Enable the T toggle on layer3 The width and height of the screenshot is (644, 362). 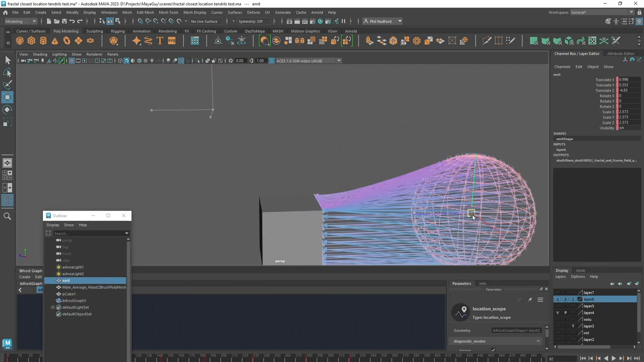(x=573, y=326)
